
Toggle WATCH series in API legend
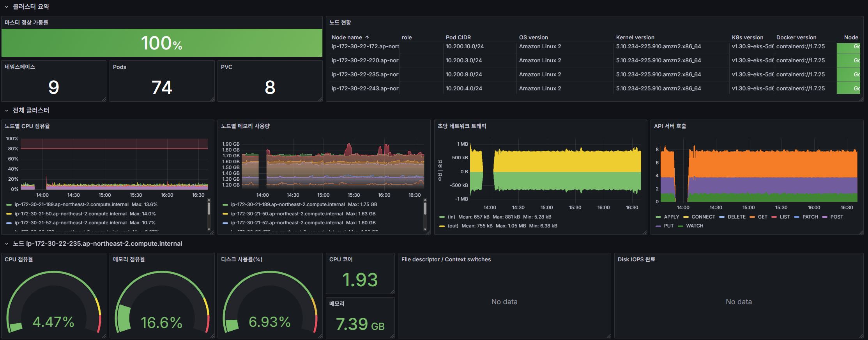click(695, 226)
